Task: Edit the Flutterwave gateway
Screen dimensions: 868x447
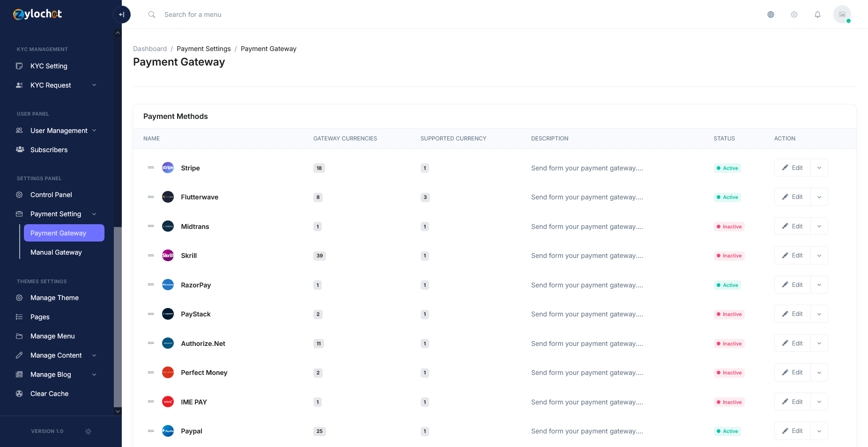Action: (x=792, y=197)
